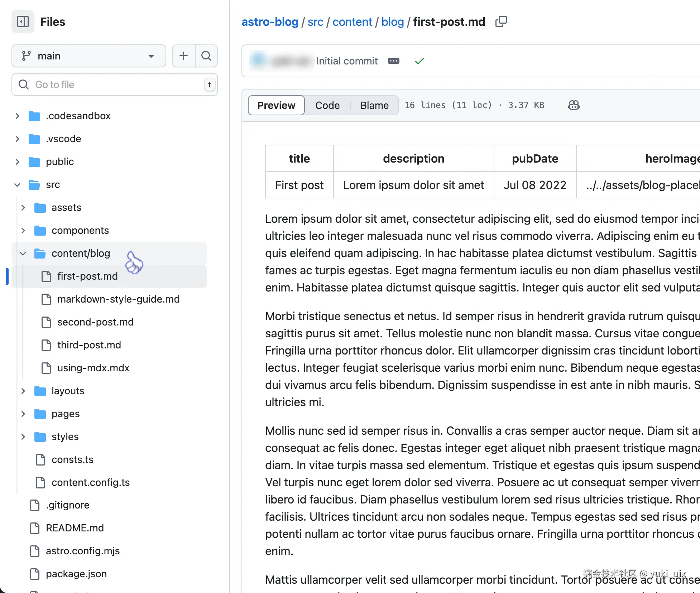Open the Initial commit message link

[347, 61]
